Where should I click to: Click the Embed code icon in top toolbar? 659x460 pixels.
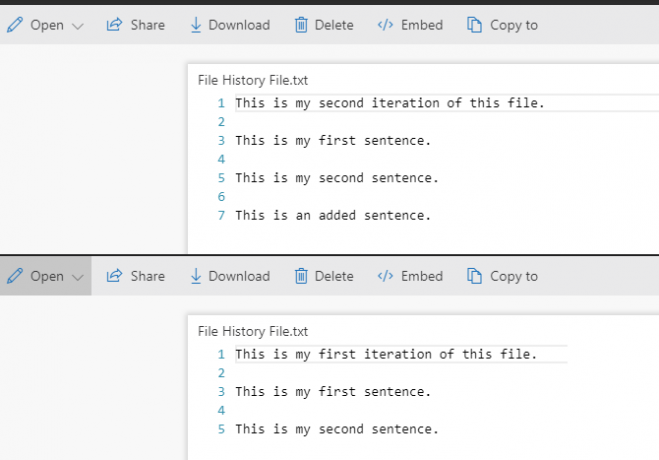(x=385, y=25)
